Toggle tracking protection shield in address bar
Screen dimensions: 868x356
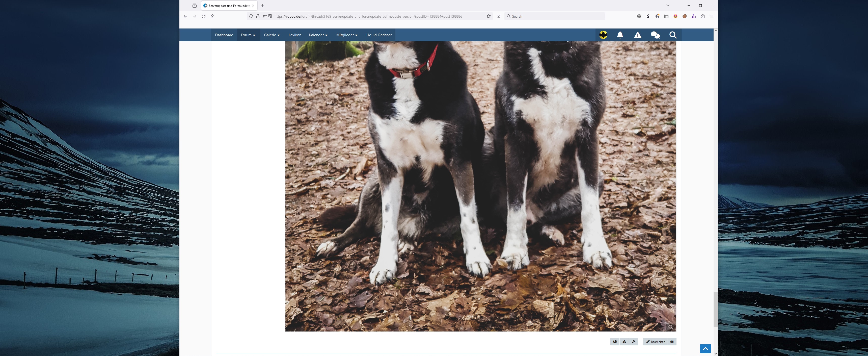click(x=251, y=16)
